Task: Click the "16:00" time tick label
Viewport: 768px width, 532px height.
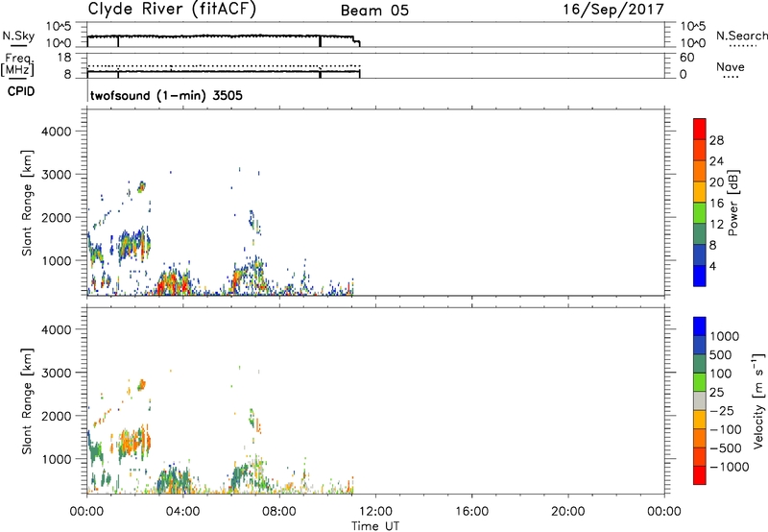Action: 471,512
